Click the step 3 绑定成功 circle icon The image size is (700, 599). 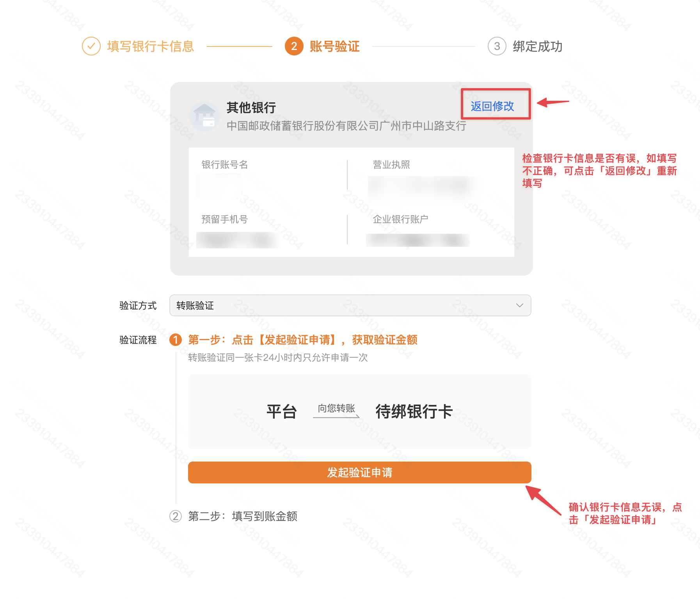tap(496, 46)
